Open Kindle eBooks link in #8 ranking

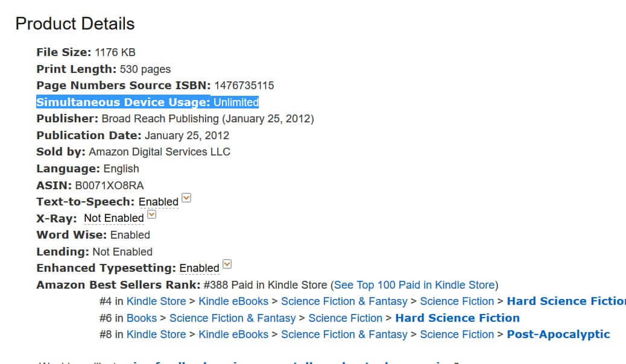pos(233,334)
